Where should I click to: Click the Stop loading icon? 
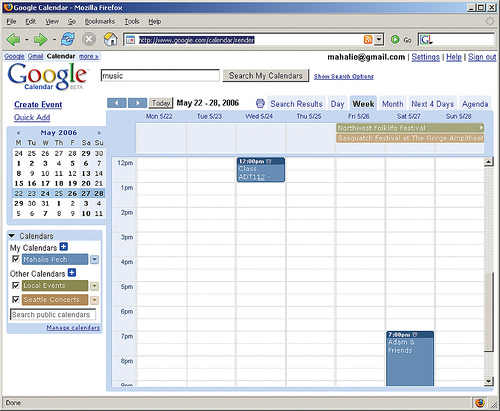89,40
